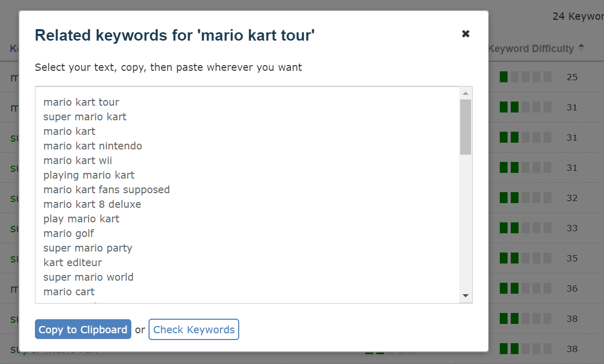Select the keyword 'super mario party' in the list

click(x=88, y=248)
